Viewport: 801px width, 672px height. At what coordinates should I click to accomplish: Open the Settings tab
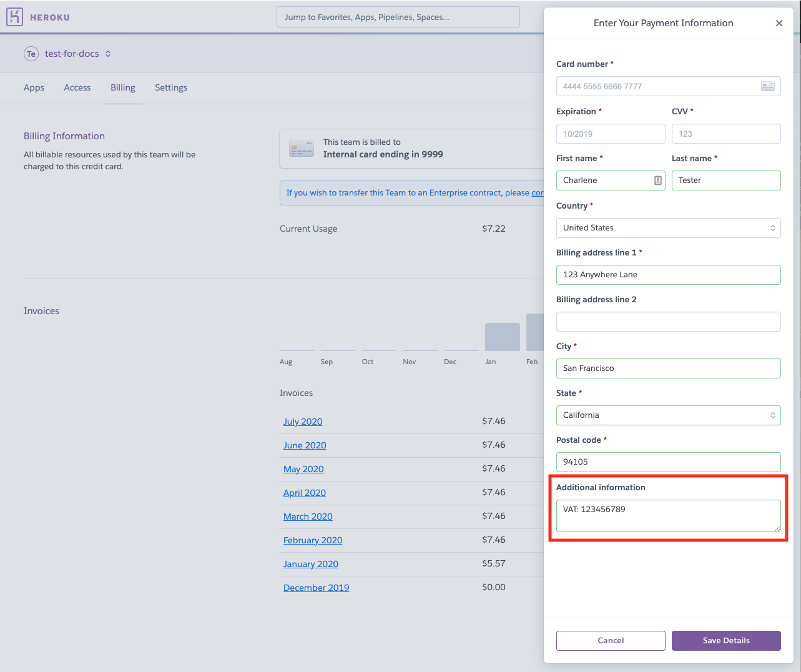[171, 87]
